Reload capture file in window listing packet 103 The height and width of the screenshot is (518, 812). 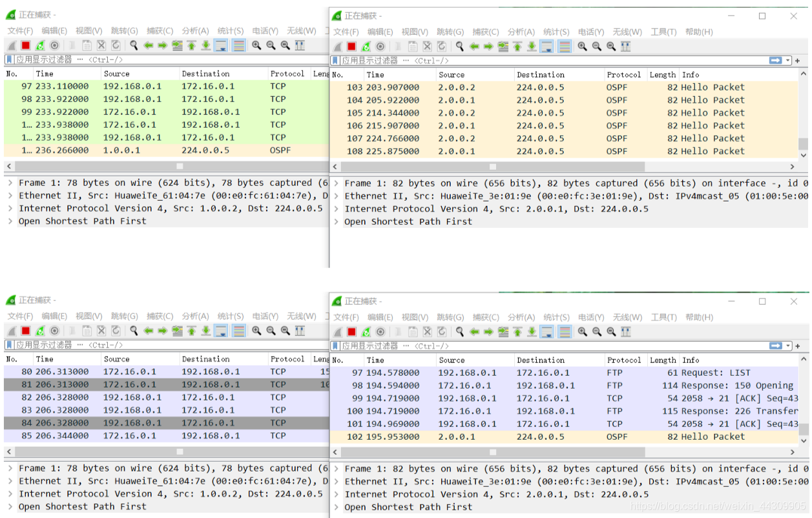pos(441,47)
